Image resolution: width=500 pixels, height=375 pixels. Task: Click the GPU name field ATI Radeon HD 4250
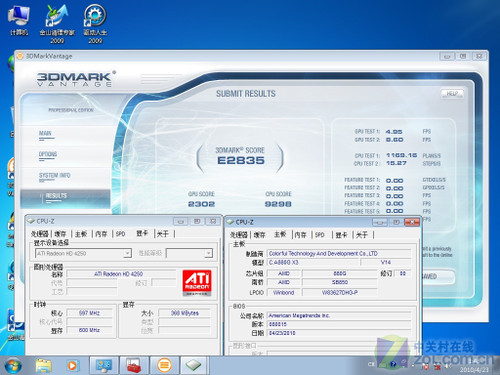pyautogui.click(x=121, y=274)
